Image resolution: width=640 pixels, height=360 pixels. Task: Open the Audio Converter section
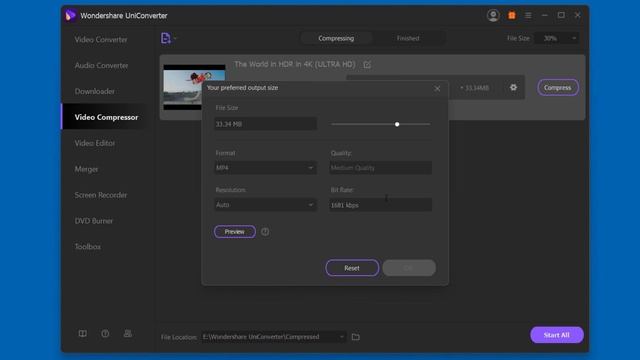(101, 65)
